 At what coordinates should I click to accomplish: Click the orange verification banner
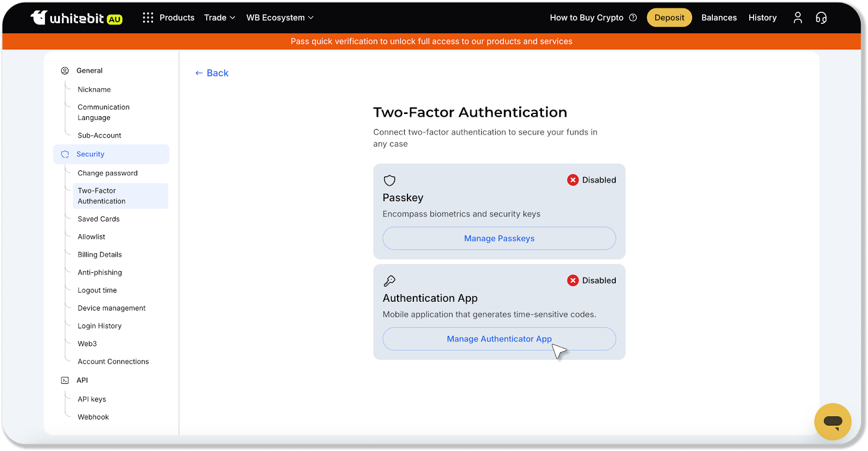point(431,41)
